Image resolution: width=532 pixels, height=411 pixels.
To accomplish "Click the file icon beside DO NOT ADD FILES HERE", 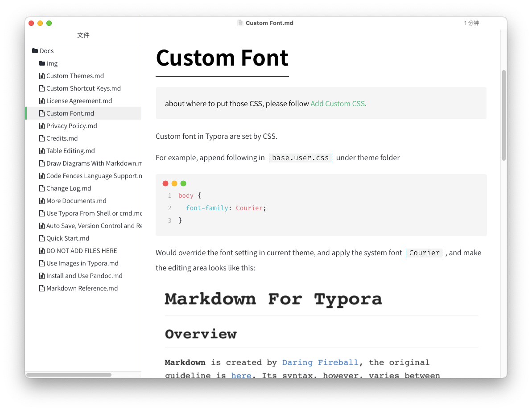I will click(42, 251).
